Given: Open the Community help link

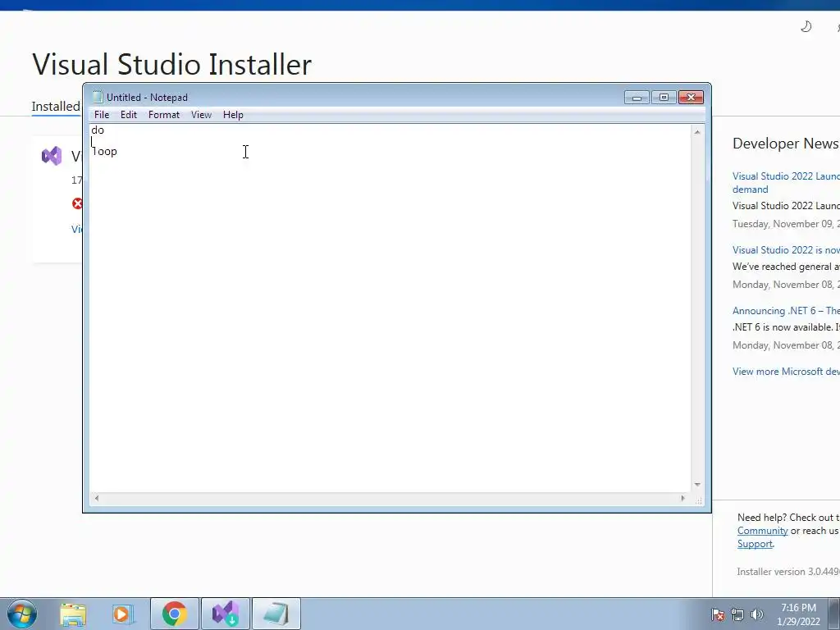Looking at the screenshot, I should [762, 531].
